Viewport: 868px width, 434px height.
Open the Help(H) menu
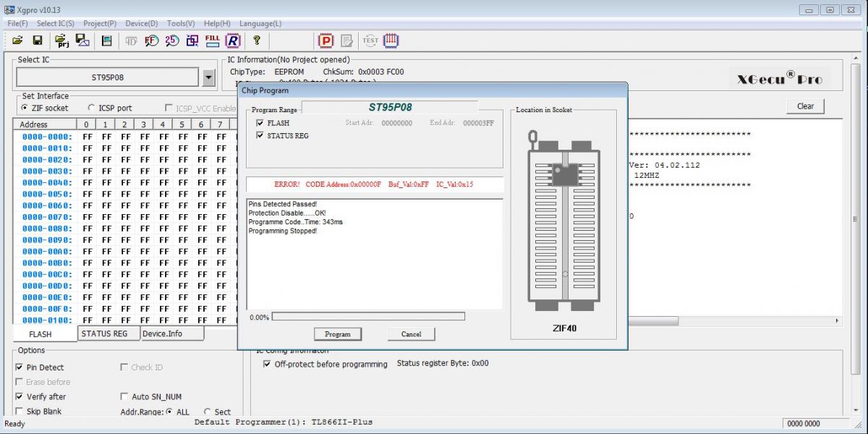point(217,24)
